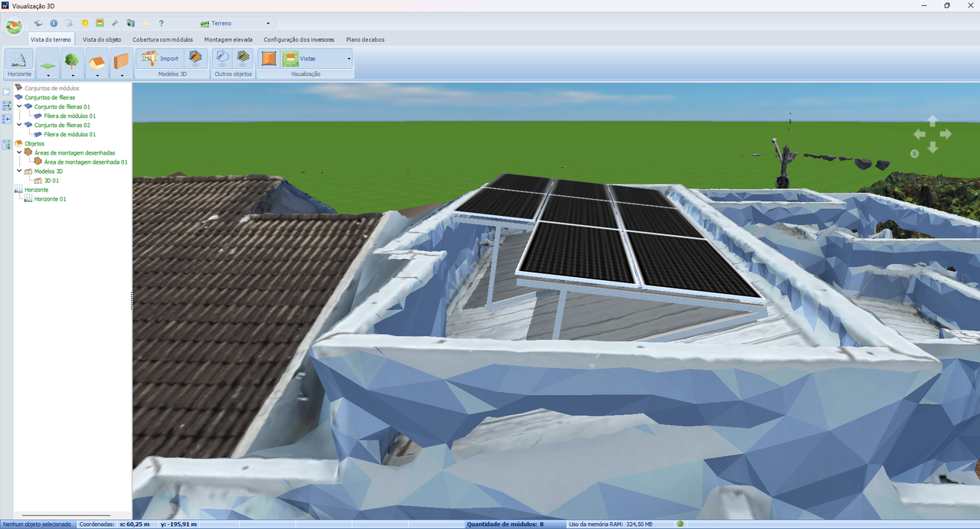Collapse the Conjunto de fileiras 01 node
980x529 pixels.
click(x=19, y=106)
